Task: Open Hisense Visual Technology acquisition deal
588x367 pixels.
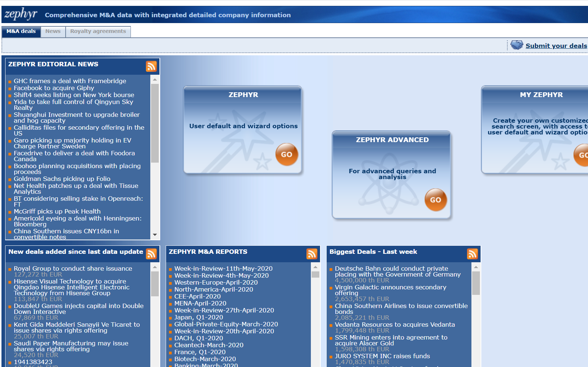Action: point(71,287)
